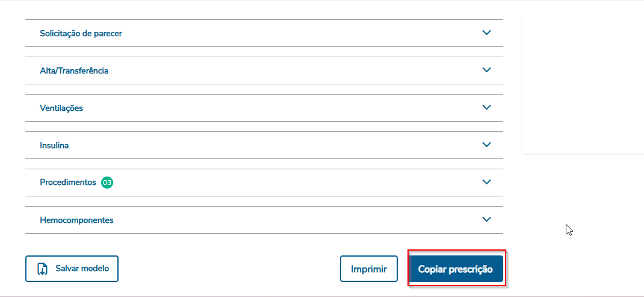
Task: Unfold Hemocomponentes with its chevron
Action: click(x=487, y=220)
